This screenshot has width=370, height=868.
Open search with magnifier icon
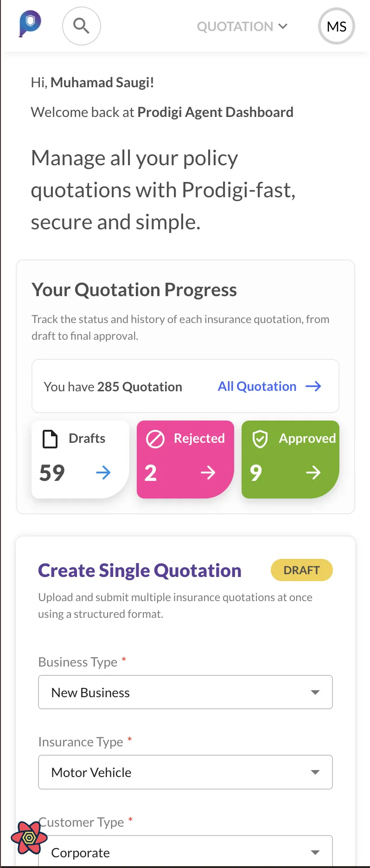point(82,26)
